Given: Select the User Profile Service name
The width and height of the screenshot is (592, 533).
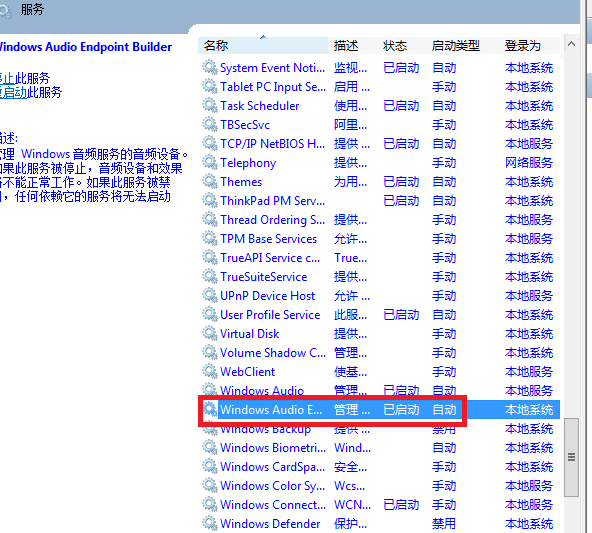Looking at the screenshot, I should click(x=270, y=315).
